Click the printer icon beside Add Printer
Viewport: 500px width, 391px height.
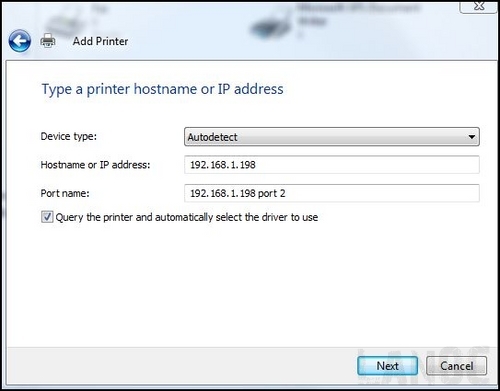tap(48, 41)
